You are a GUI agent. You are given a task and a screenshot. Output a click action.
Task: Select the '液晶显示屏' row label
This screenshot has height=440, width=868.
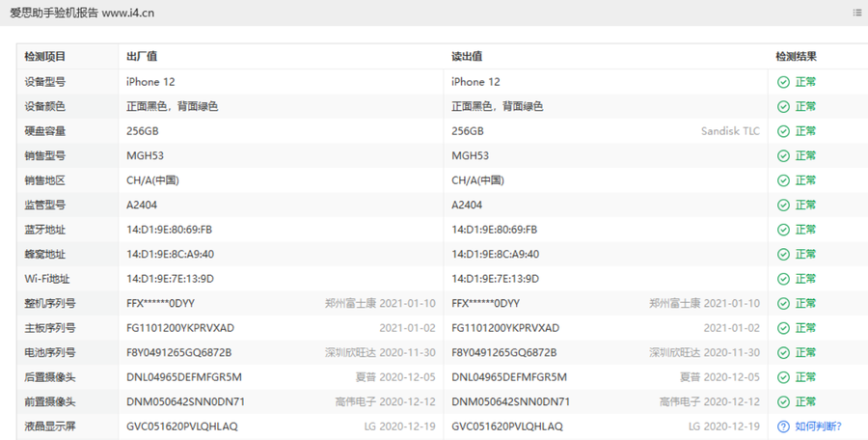(x=50, y=426)
